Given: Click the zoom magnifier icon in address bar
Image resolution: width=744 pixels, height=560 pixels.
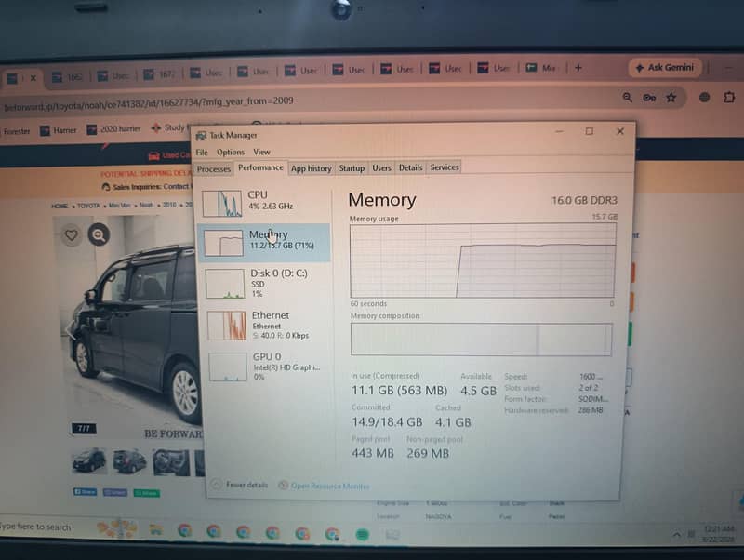Looking at the screenshot, I should point(627,98).
